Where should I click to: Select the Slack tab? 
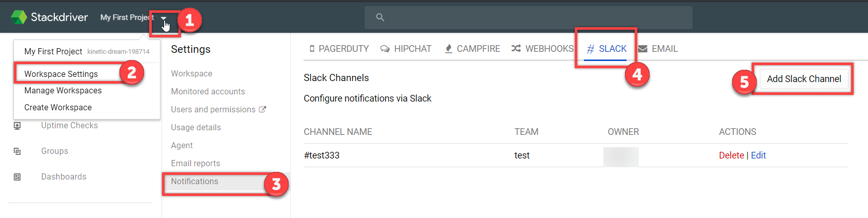[607, 49]
